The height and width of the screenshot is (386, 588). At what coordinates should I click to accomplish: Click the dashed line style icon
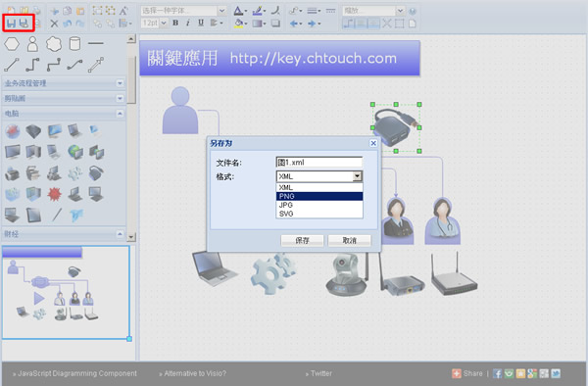(x=331, y=11)
